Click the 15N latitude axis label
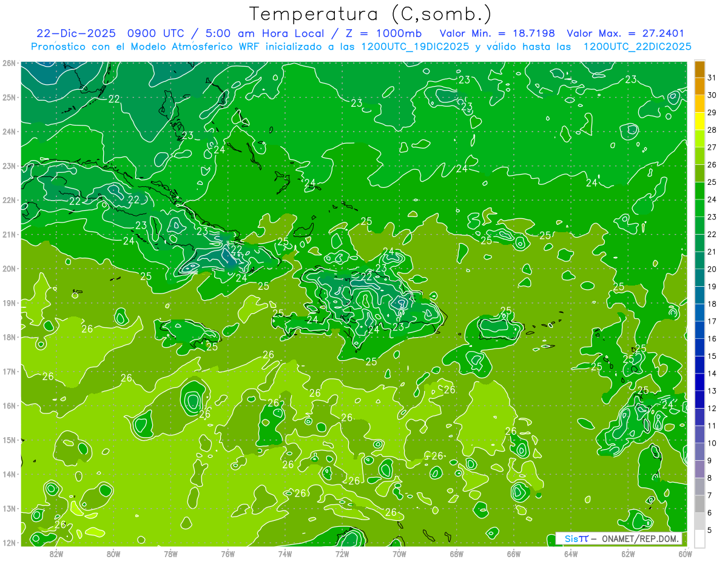This screenshot has height=562, width=728. tap(8, 440)
